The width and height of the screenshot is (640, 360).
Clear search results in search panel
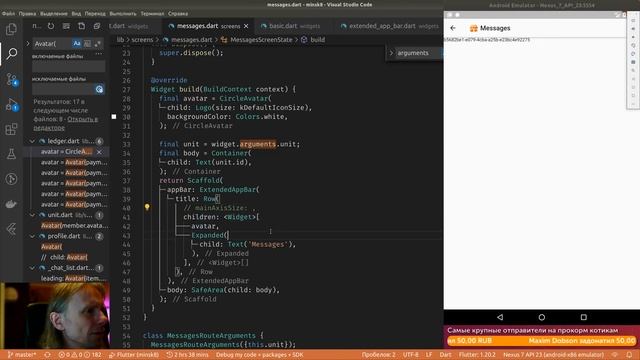66,26
